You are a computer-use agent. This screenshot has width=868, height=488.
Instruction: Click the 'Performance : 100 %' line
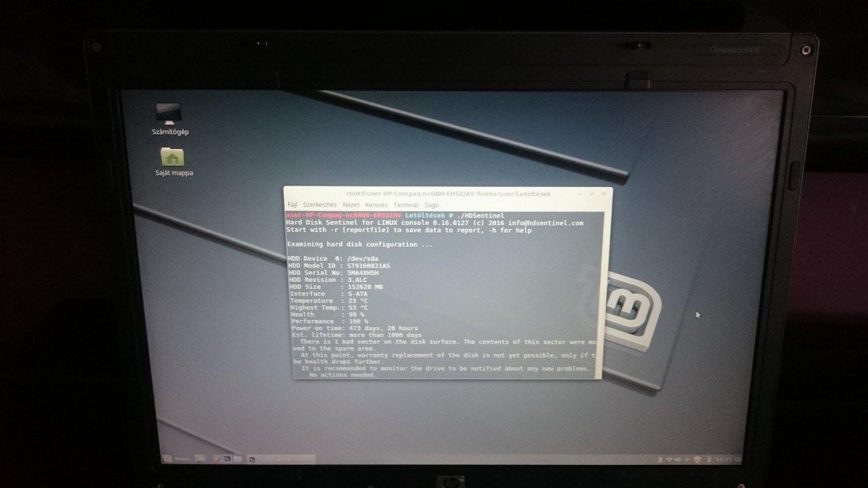coord(330,321)
